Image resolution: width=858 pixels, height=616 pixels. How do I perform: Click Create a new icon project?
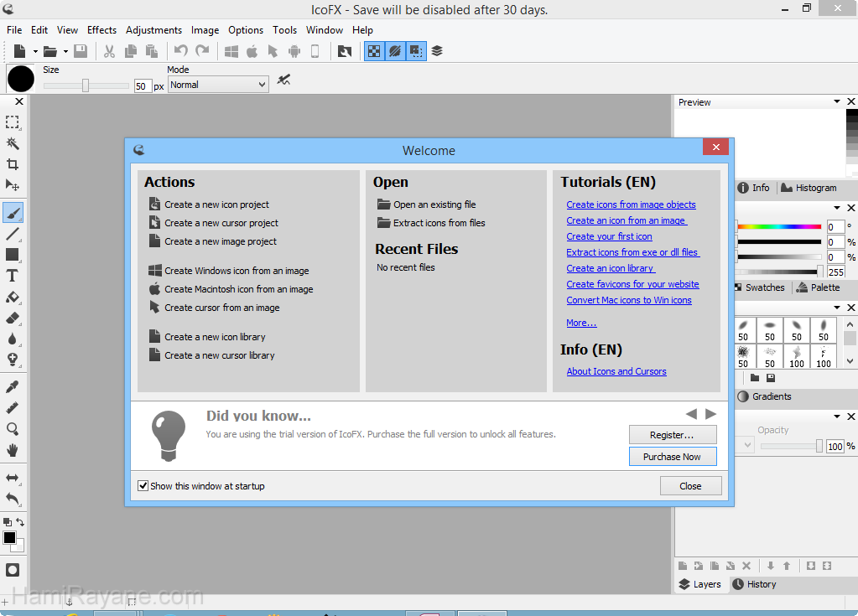(216, 204)
